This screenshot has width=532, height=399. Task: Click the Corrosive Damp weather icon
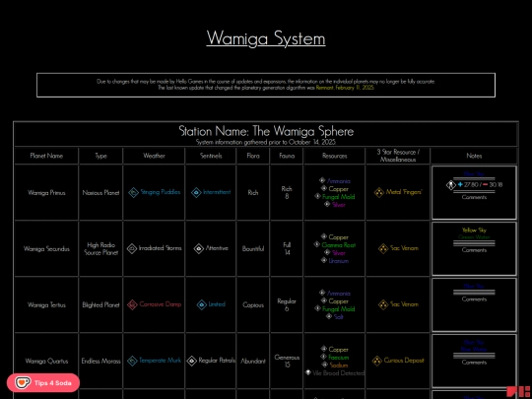(x=132, y=304)
